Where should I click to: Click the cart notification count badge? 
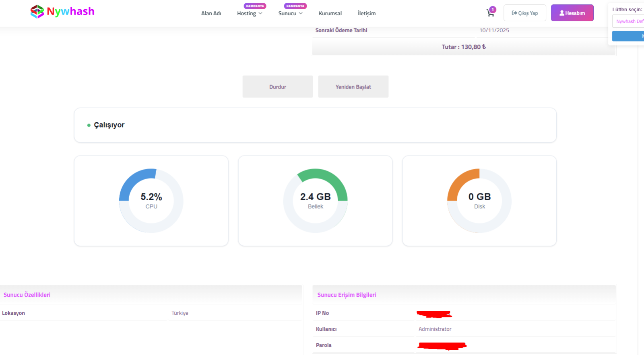click(x=493, y=10)
